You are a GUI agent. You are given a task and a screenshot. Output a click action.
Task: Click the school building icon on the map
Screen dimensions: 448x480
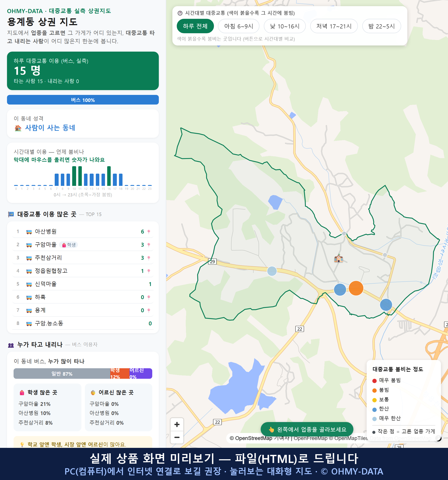[x=339, y=258]
